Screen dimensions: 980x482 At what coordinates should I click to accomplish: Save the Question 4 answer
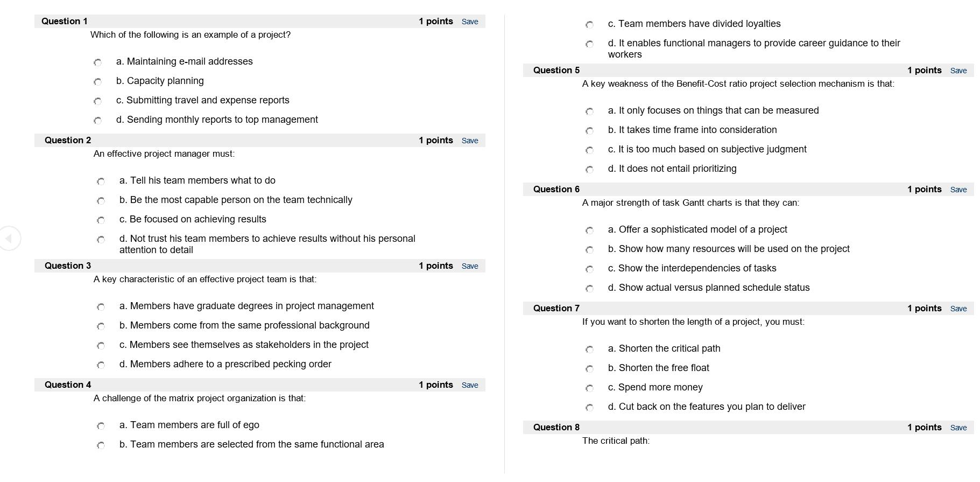pos(469,385)
